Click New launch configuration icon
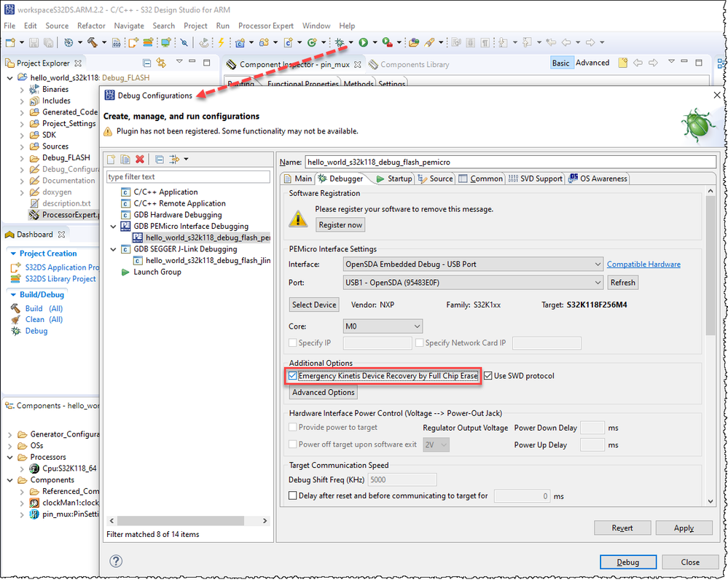 click(x=111, y=160)
